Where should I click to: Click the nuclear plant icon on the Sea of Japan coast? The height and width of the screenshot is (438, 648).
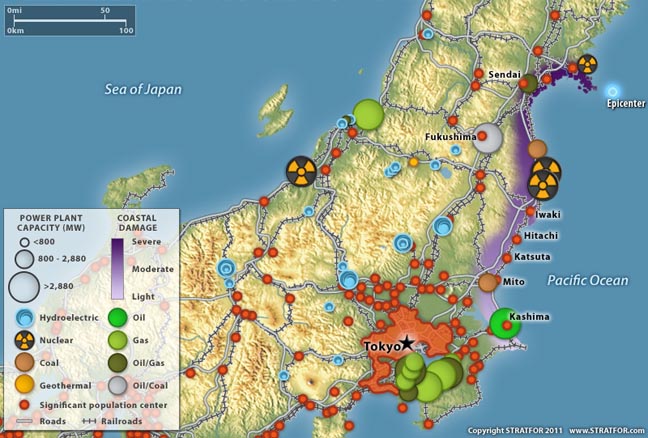pyautogui.click(x=302, y=171)
